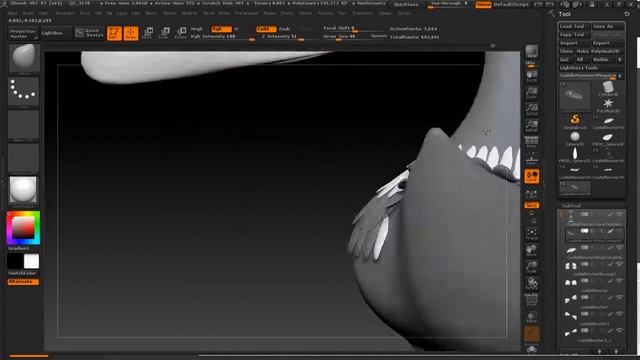Click Move view icon in right shelf
640x360 pixels.
click(x=531, y=251)
